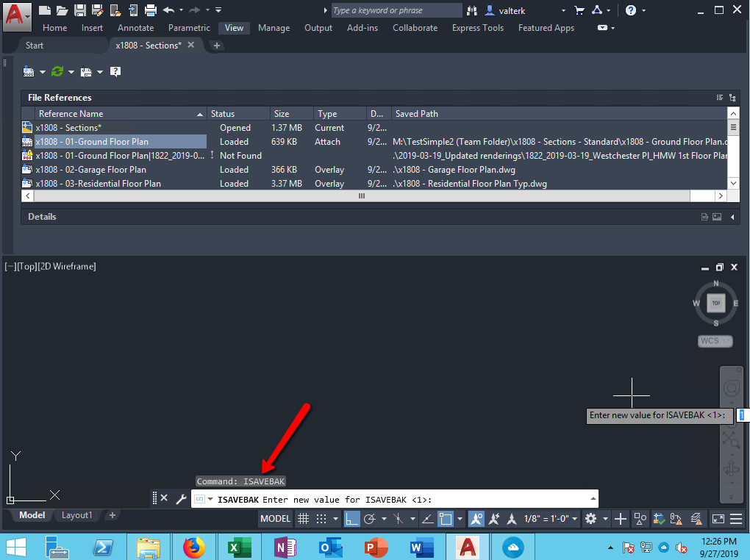Image resolution: width=750 pixels, height=560 pixels.
Task: Open the Insert ribbon tab
Action: click(x=92, y=28)
